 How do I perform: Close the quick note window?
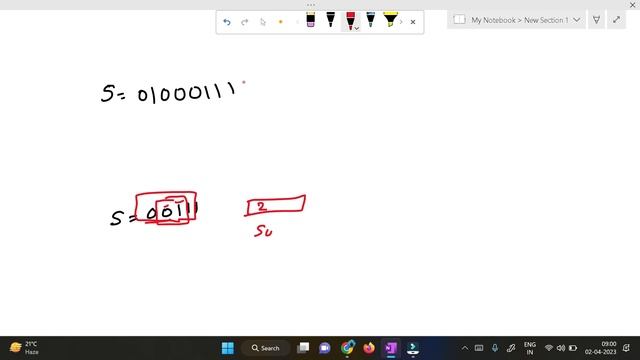(633, 5)
